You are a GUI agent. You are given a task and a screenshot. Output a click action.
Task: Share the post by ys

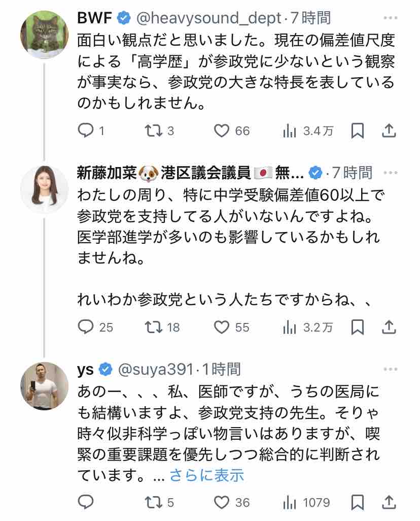click(x=388, y=503)
